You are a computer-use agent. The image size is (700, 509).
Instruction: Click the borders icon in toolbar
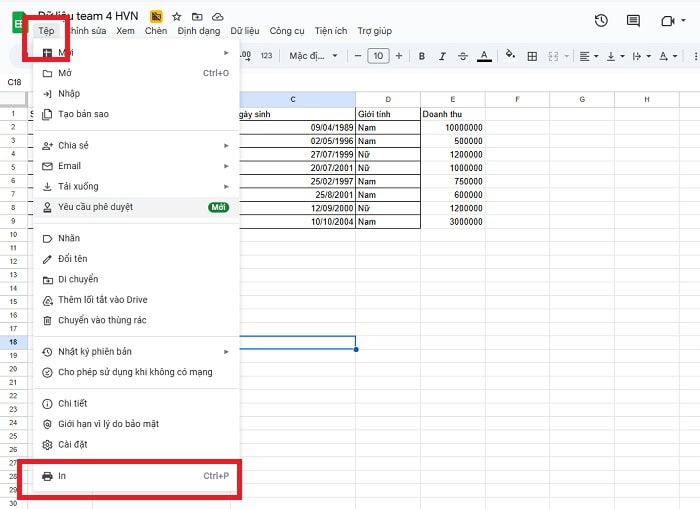pyautogui.click(x=530, y=55)
